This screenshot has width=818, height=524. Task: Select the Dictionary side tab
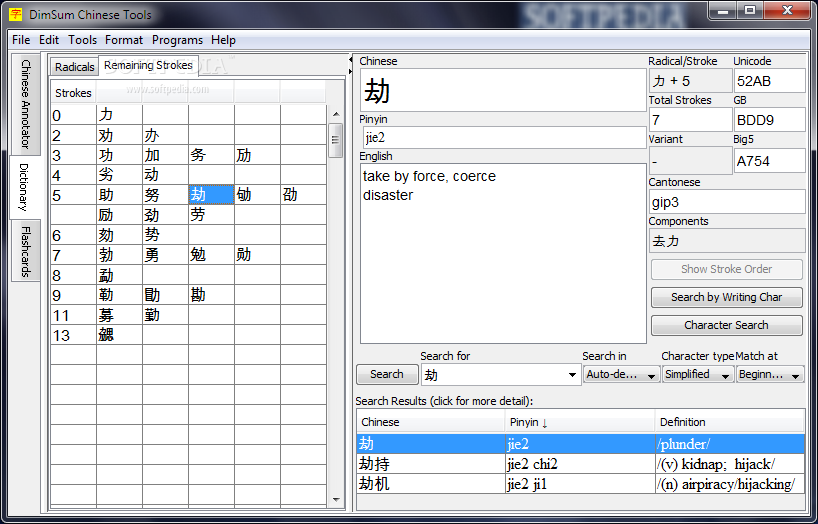tap(24, 187)
